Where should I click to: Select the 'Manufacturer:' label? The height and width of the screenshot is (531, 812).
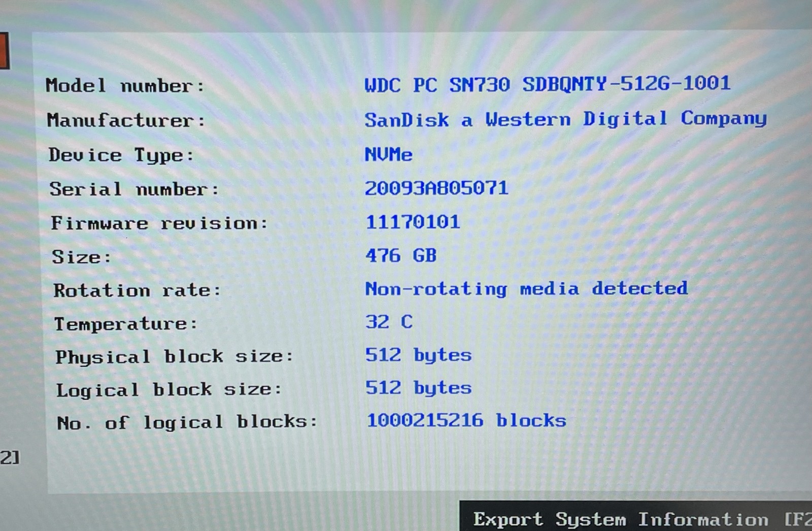click(126, 120)
